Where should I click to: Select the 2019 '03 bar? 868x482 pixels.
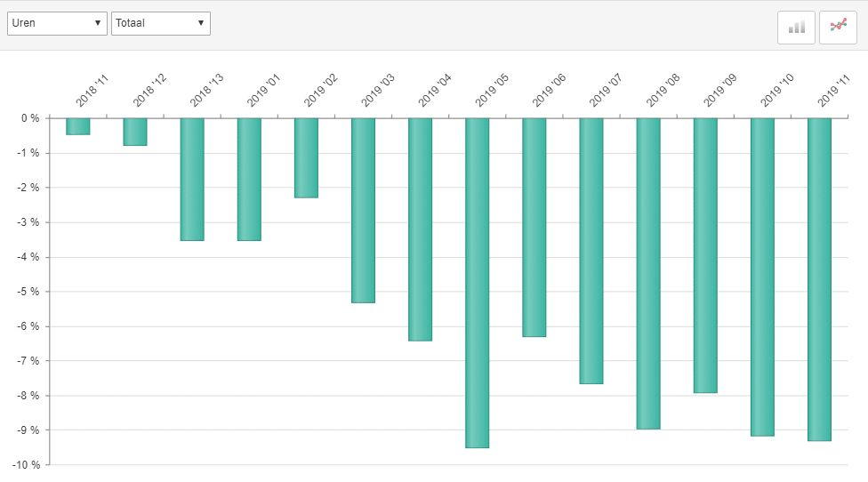(363, 210)
